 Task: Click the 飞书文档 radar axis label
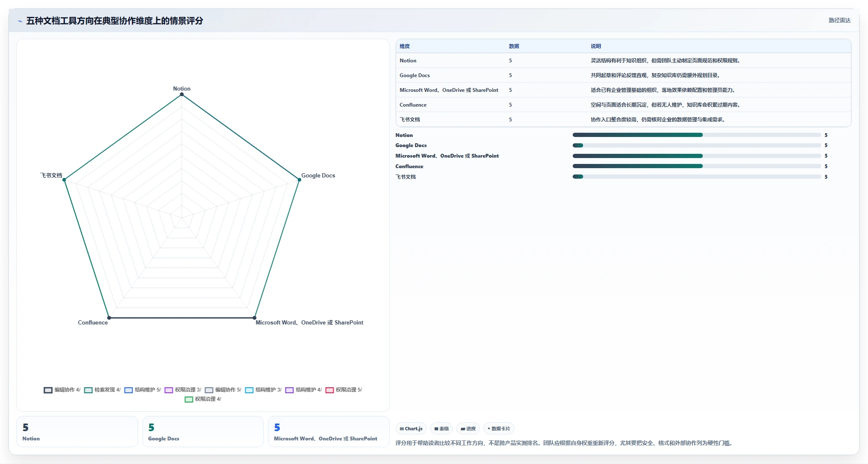[51, 175]
